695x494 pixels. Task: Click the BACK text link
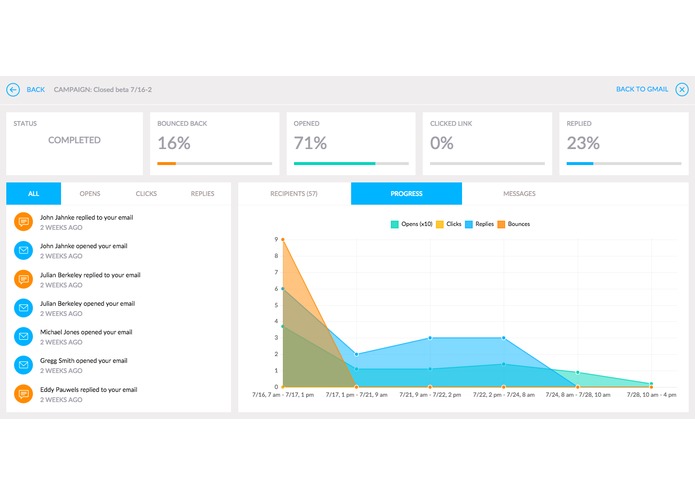[35, 89]
